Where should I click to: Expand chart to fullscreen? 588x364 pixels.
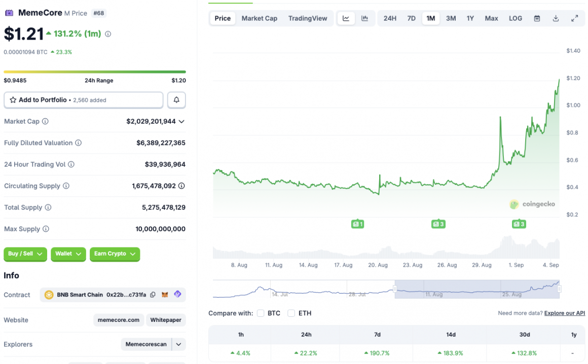(x=574, y=18)
